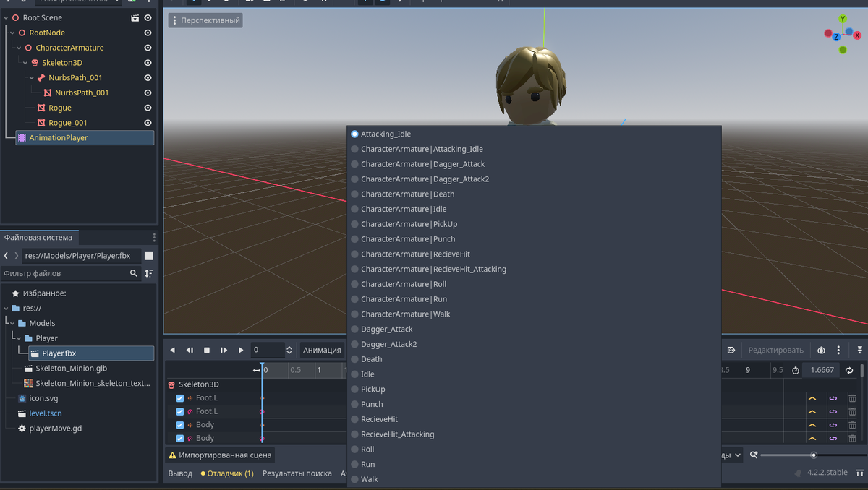
Task: Click the bone icon beside NurbsPath_001
Action: pos(41,77)
